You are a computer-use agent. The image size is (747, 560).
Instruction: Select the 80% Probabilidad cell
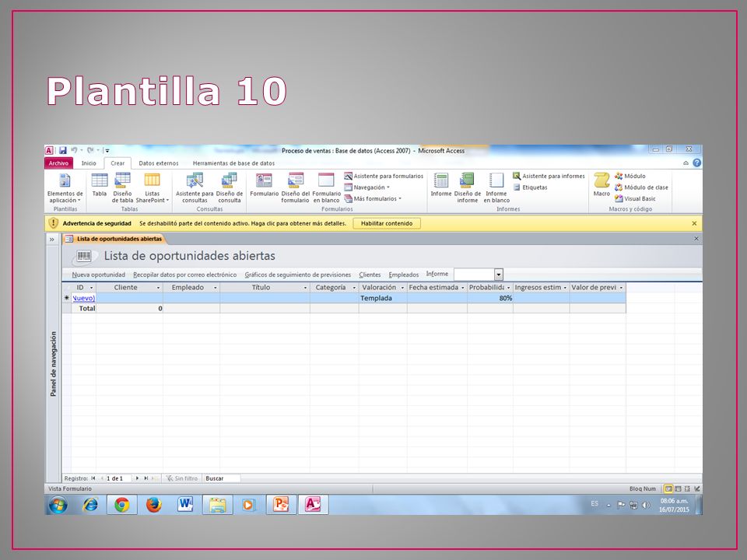pos(490,298)
